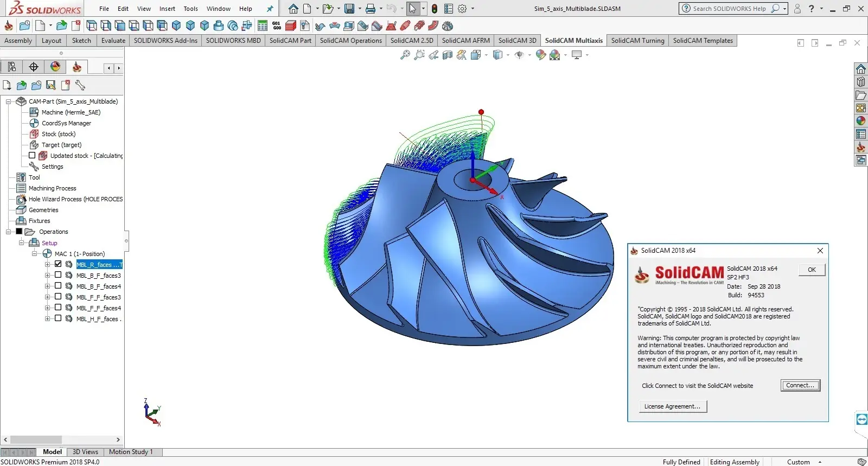Collapse the MAC 1 (1- Position) node
Viewport: 868px width, 466px height.
pyautogui.click(x=34, y=253)
